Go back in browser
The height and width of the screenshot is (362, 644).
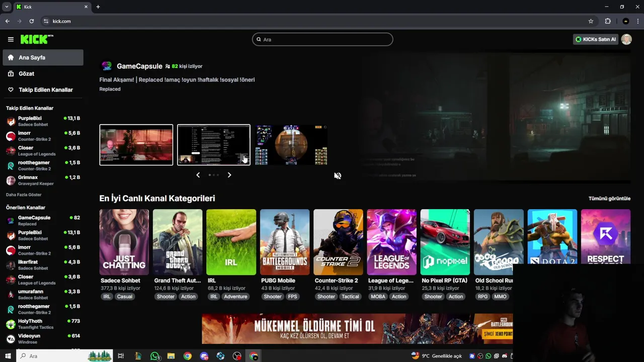point(7,21)
